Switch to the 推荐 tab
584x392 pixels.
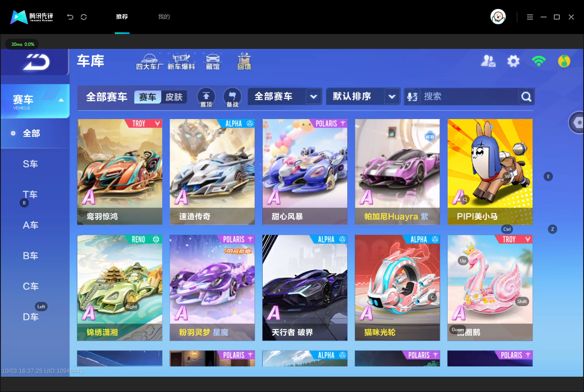pos(122,17)
